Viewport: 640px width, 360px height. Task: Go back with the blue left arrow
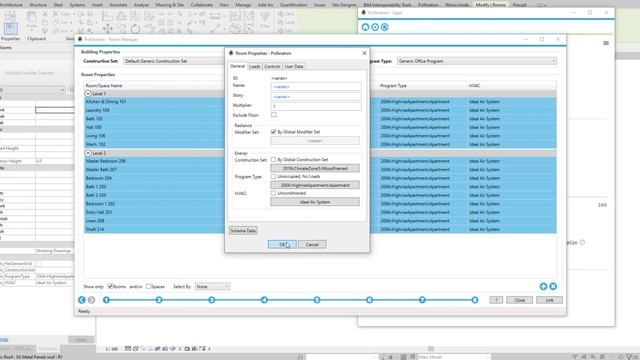coord(82,300)
